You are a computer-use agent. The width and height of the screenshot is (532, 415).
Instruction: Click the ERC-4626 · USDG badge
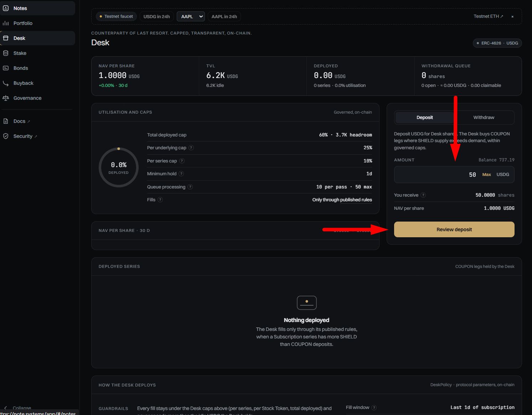[x=497, y=43]
